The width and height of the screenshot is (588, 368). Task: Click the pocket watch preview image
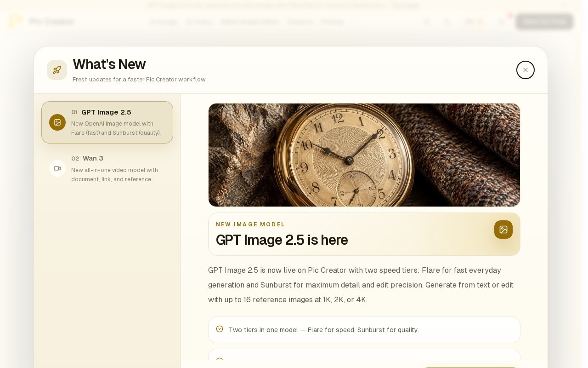(x=364, y=155)
